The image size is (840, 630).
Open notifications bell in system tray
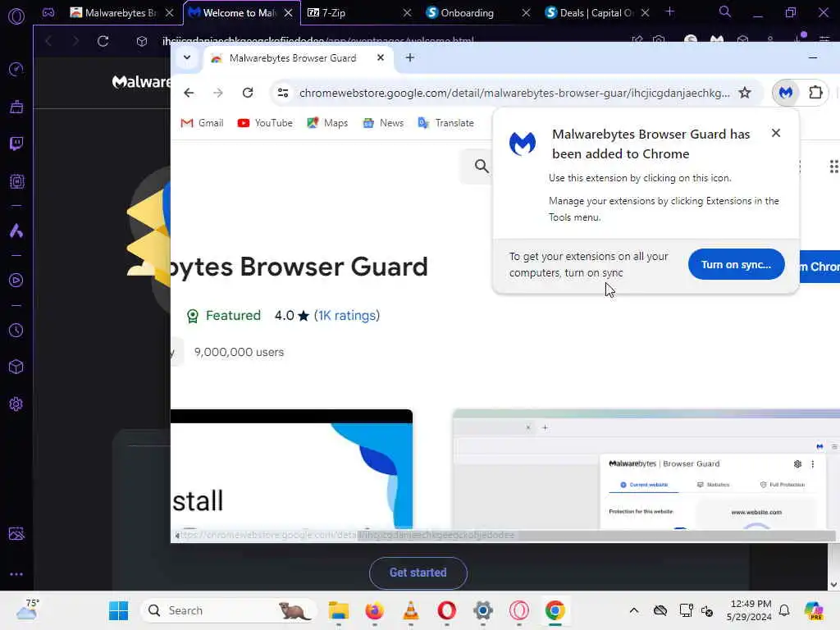(784, 610)
